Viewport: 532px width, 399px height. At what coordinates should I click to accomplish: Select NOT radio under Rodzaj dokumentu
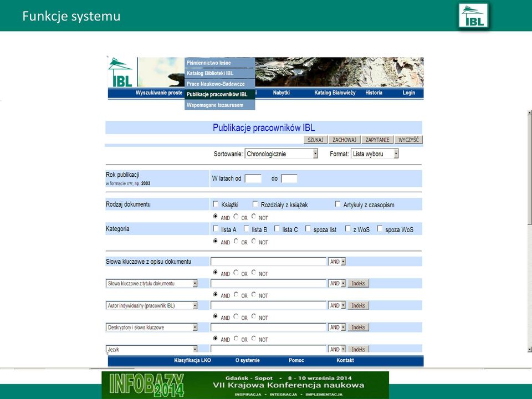tap(254, 217)
